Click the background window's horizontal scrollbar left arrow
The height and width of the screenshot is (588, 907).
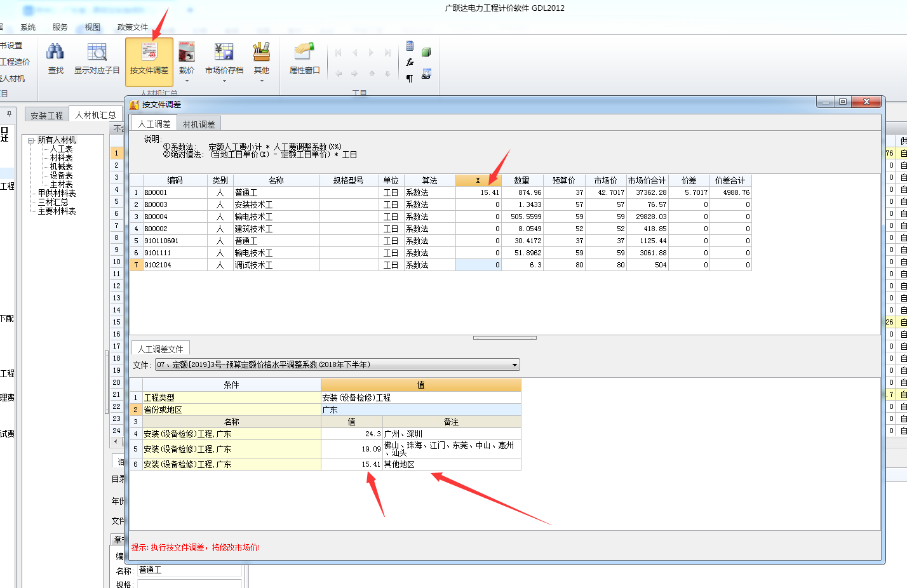[116, 441]
